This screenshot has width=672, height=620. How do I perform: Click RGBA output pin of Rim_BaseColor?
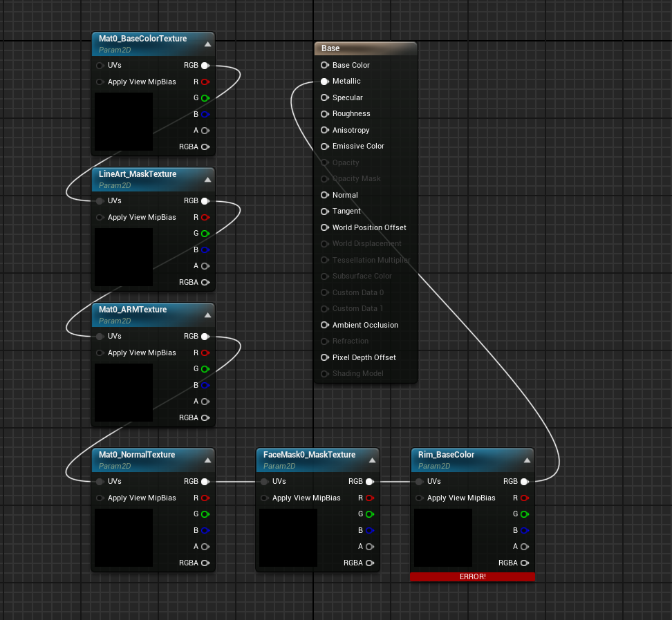(525, 563)
